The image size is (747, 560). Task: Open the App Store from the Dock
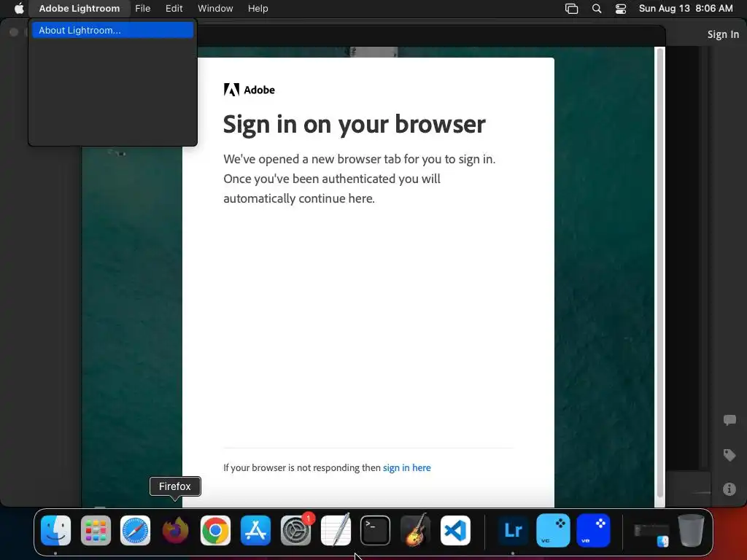255,531
